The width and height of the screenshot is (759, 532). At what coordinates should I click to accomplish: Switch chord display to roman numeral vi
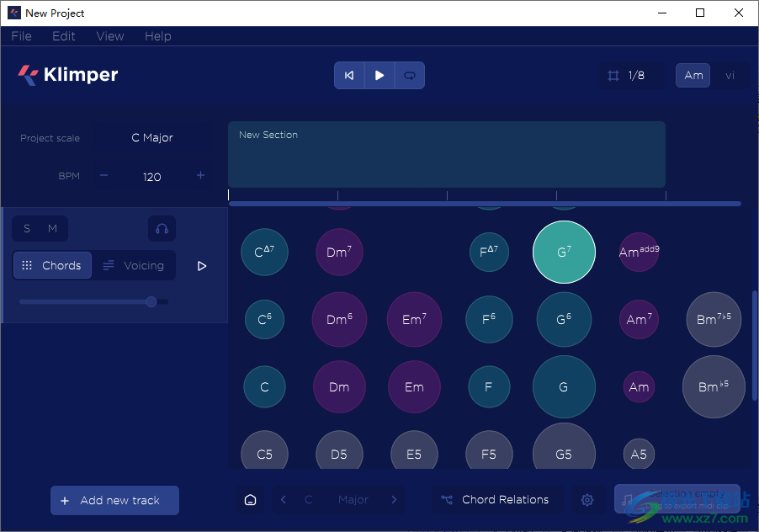coord(730,76)
